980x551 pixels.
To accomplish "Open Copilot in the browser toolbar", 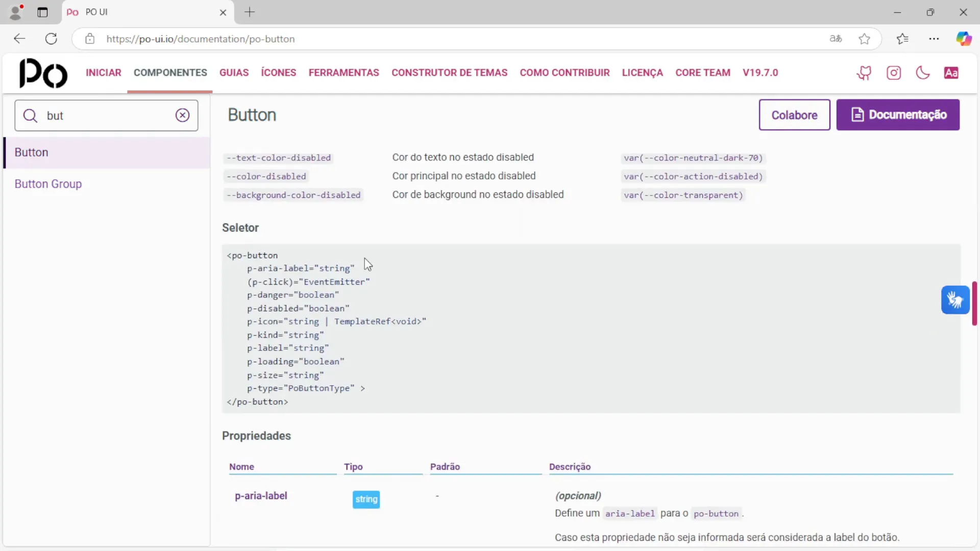I will [x=965, y=38].
